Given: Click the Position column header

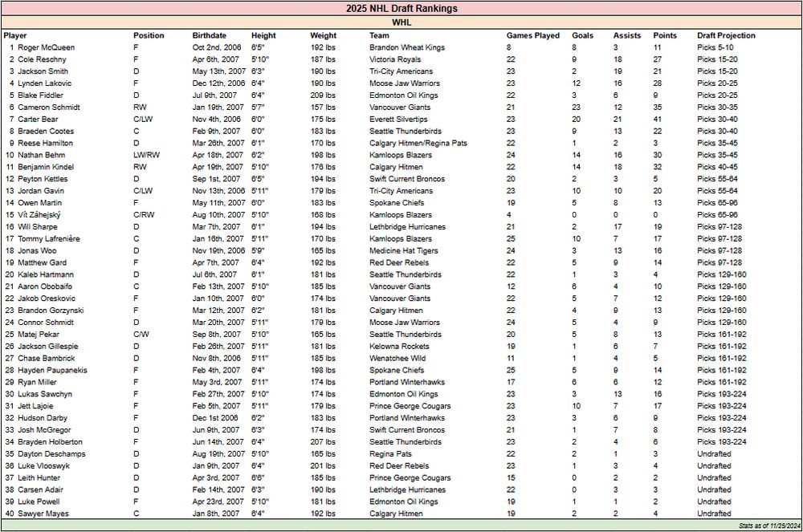Looking at the screenshot, I should pyautogui.click(x=149, y=35).
